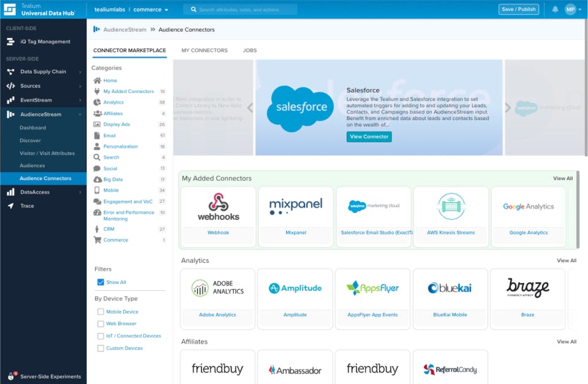Expand Data Supply Chain chevron

pos(80,72)
